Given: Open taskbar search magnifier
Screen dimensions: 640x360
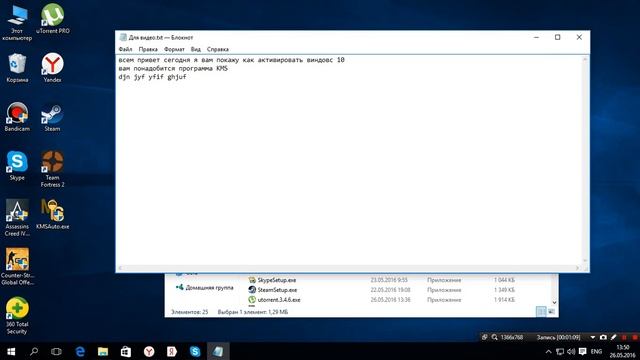Looking at the screenshot, I should click(34, 351).
